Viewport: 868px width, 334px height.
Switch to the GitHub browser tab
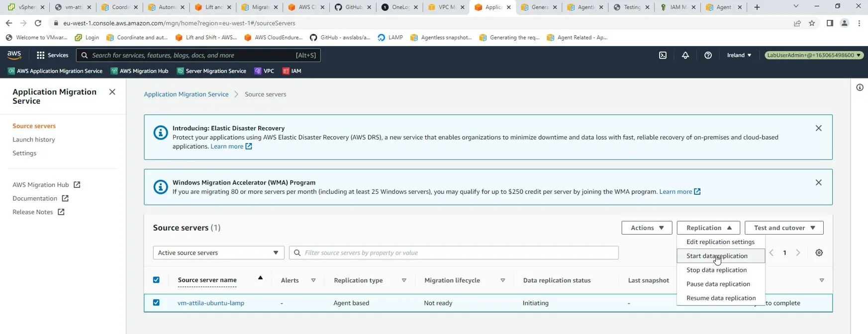[352, 7]
